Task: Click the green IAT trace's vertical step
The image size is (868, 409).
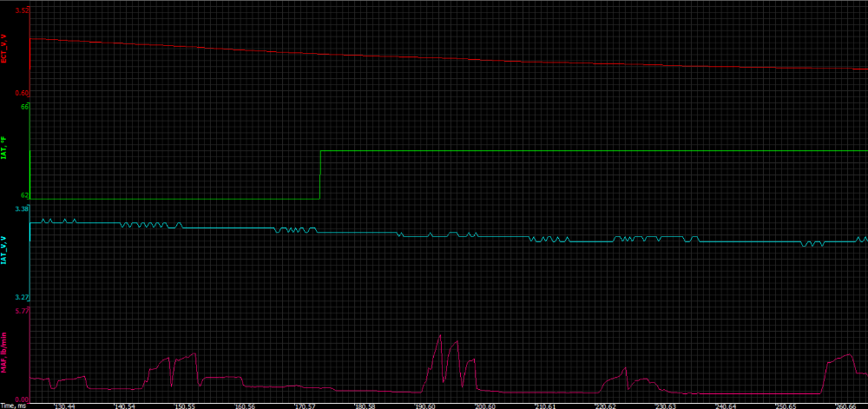Action: pos(320,175)
